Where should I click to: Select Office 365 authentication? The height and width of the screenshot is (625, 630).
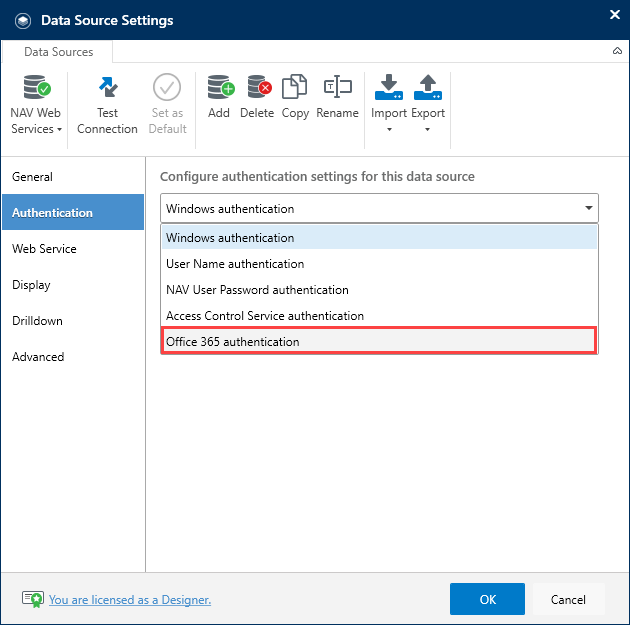(379, 341)
